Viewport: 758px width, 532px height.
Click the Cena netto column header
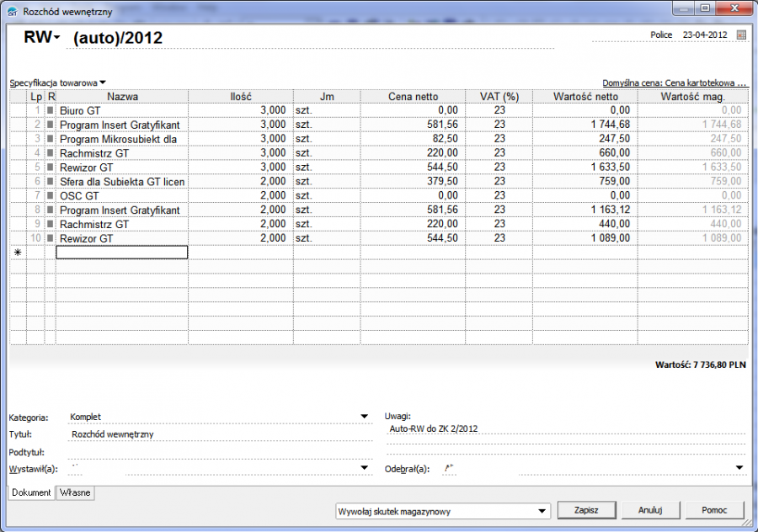coord(413,96)
